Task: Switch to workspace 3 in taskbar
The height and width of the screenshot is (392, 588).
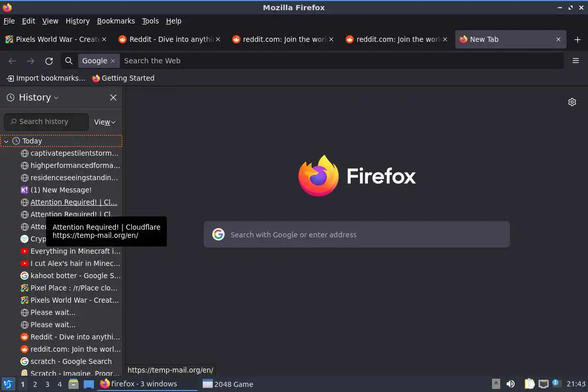Action: coord(47,384)
